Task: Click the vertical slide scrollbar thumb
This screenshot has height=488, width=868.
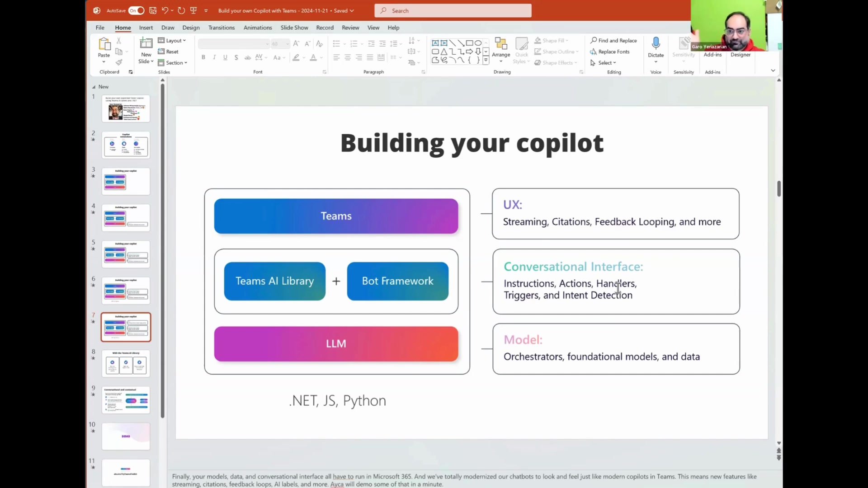Action: pyautogui.click(x=778, y=188)
